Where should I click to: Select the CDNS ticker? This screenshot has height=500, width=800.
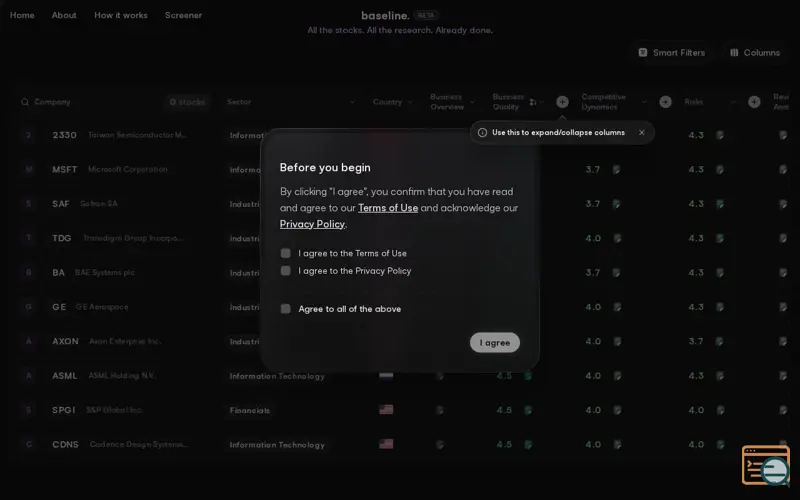65,445
